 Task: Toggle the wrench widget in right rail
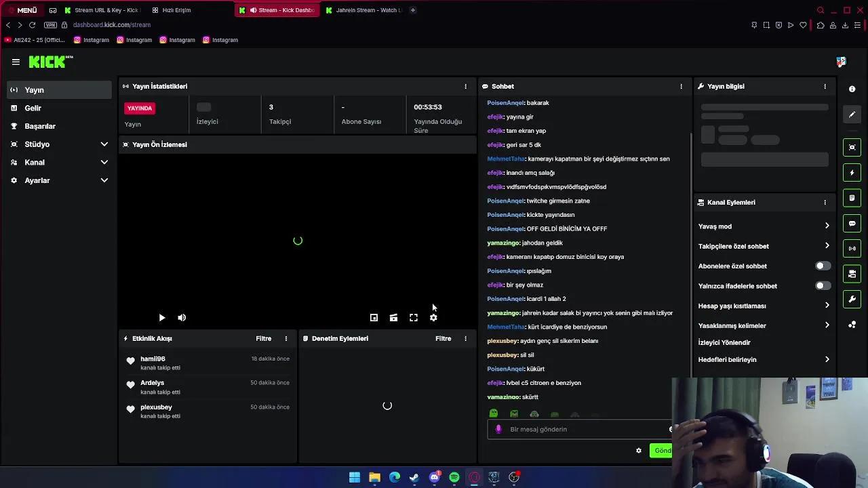(x=852, y=299)
